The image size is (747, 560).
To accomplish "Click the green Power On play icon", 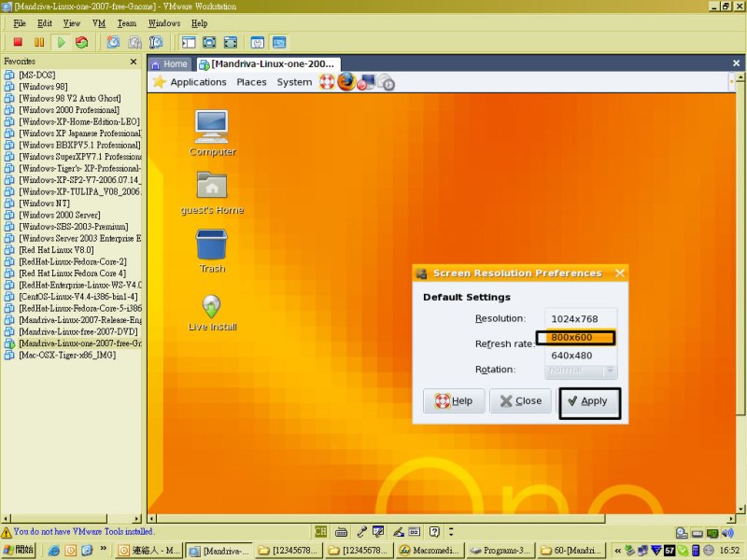I will click(61, 42).
